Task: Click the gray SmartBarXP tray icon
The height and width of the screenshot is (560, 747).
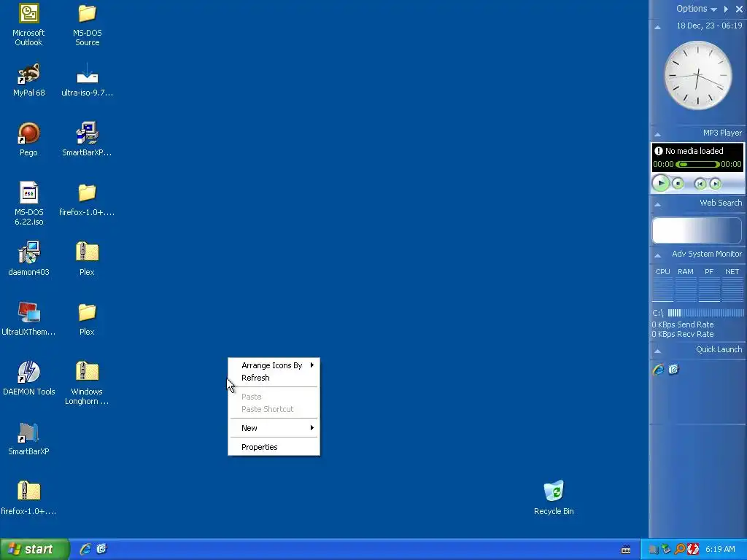Action: (x=654, y=550)
